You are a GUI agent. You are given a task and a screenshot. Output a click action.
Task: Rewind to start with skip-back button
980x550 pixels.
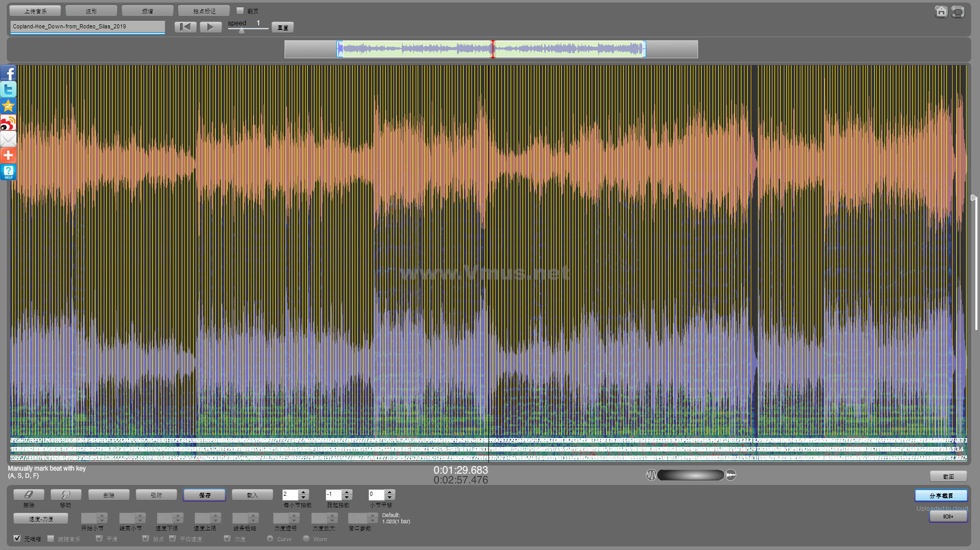(x=185, y=27)
